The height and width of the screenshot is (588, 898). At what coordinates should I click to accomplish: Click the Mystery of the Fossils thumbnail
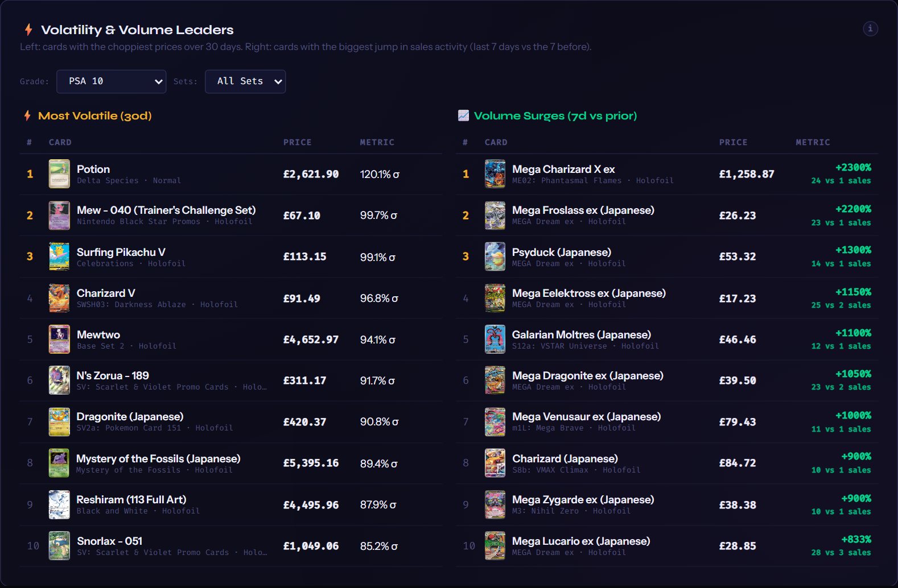pyautogui.click(x=59, y=463)
